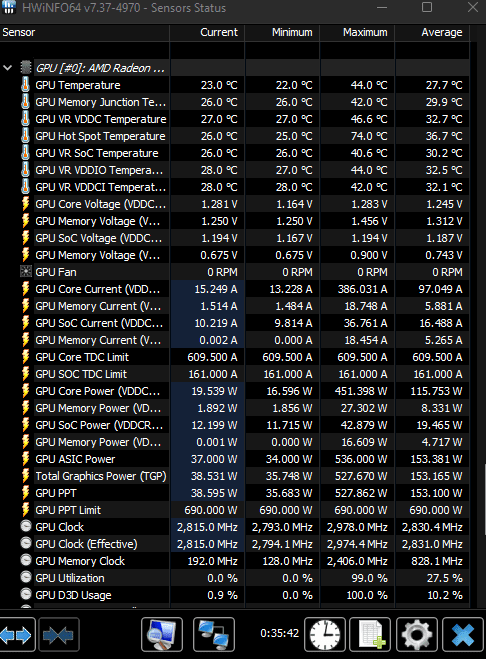Click the Sensor column header

coord(85,32)
